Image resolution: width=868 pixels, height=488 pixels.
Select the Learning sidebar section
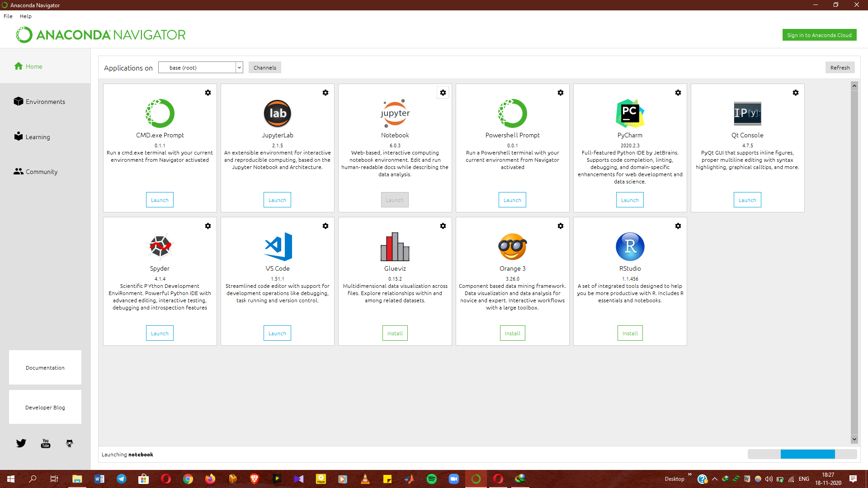point(38,136)
